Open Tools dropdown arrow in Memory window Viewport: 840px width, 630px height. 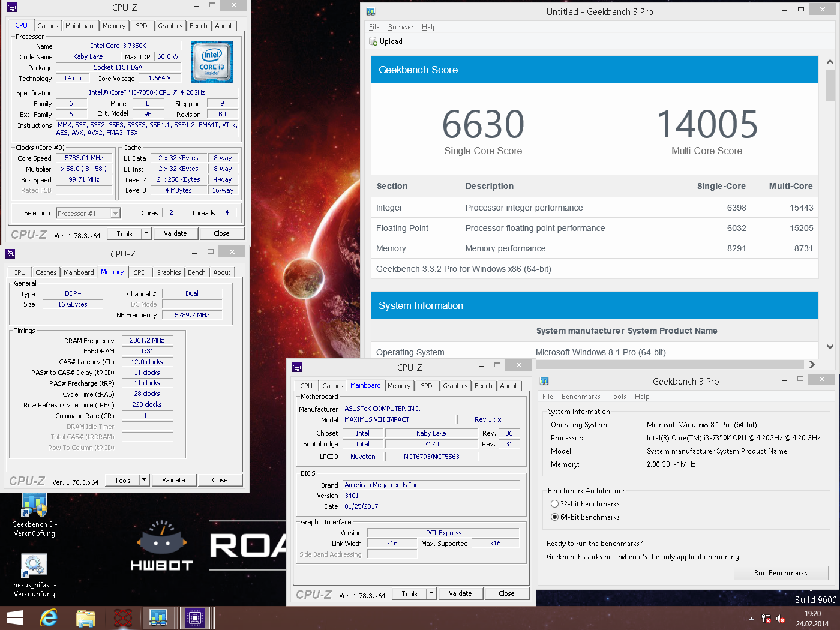(x=144, y=480)
